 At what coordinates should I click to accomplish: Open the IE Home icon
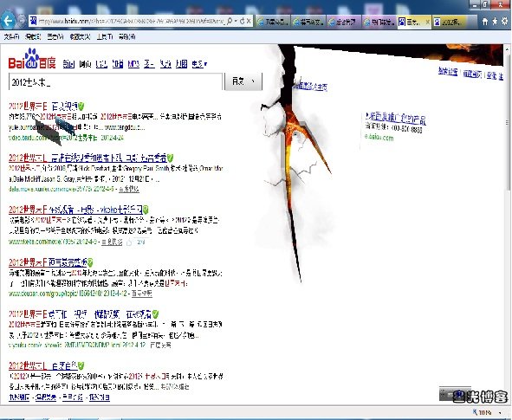(485, 22)
